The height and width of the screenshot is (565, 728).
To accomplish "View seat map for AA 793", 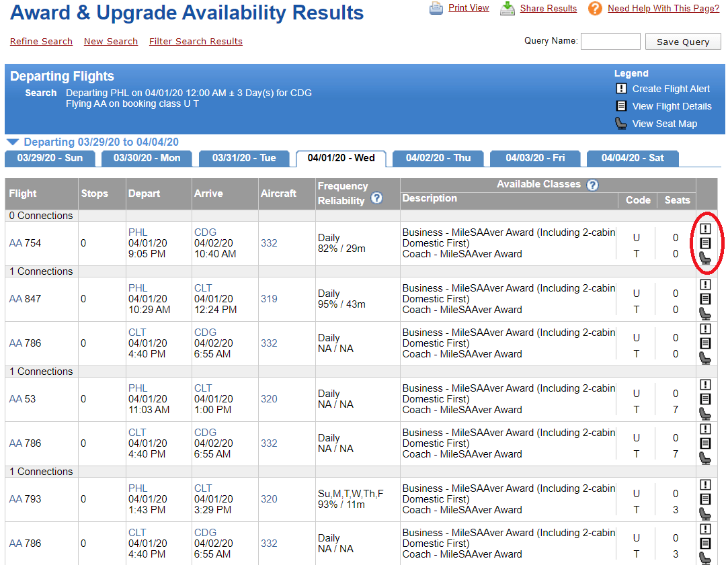I will click(705, 514).
